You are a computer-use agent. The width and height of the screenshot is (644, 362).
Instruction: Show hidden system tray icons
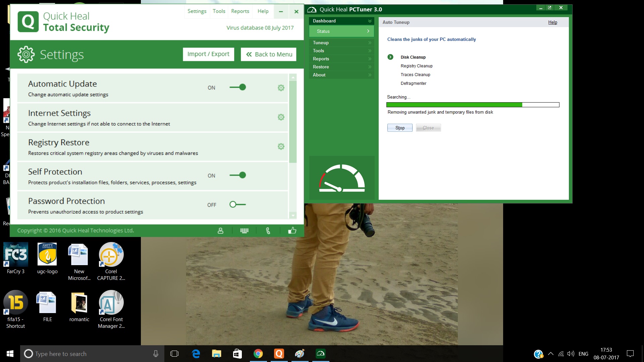tap(551, 354)
